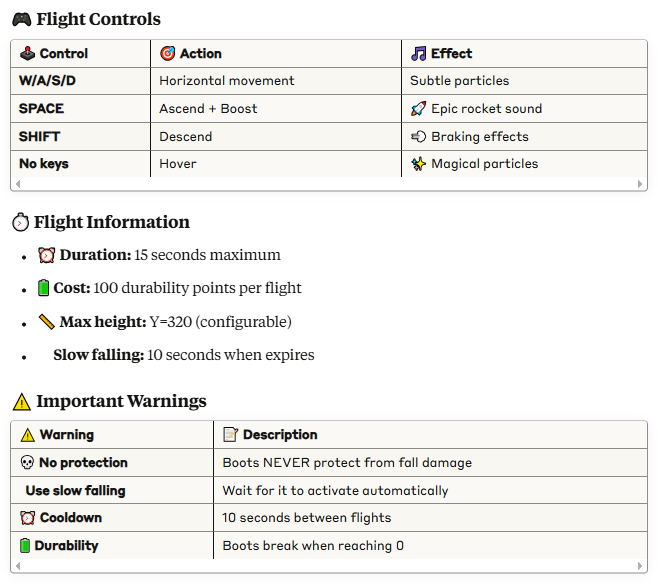Click the wind icon beside Braking effects
Image resolution: width=658 pixels, height=584 pixels.
click(419, 137)
